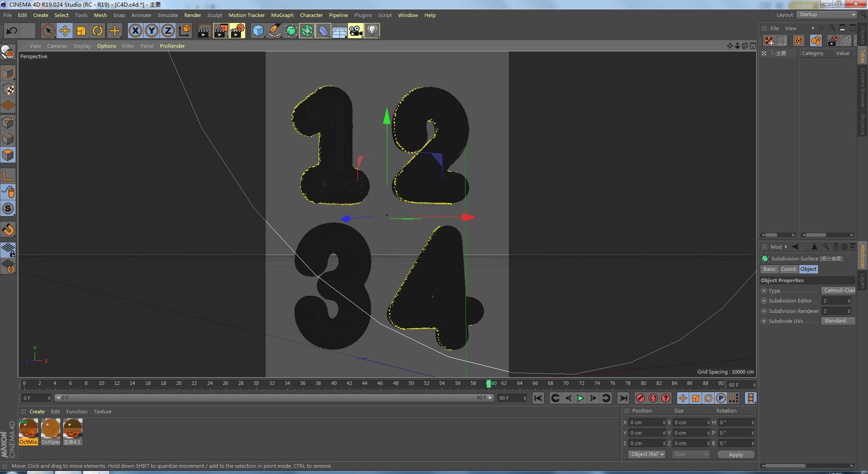This screenshot has width=868, height=474.
Task: Select the Move tool in top toolbar
Action: click(x=65, y=31)
